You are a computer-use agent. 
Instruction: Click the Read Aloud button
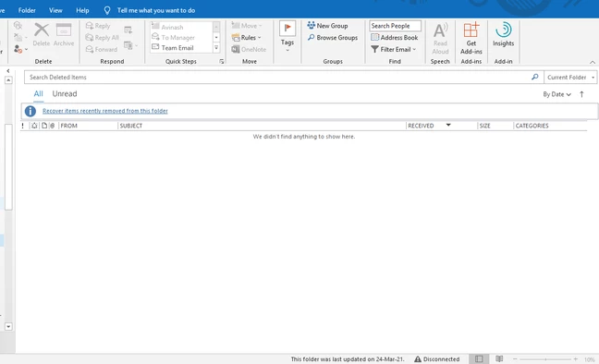pyautogui.click(x=440, y=38)
